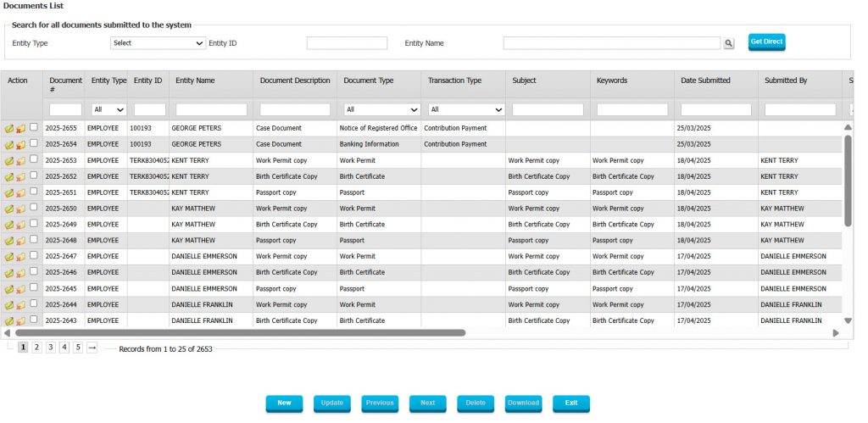This screenshot has height=423, width=868.
Task: Click the edit icon for document 2025-2645
Action: pyautogui.click(x=8, y=290)
